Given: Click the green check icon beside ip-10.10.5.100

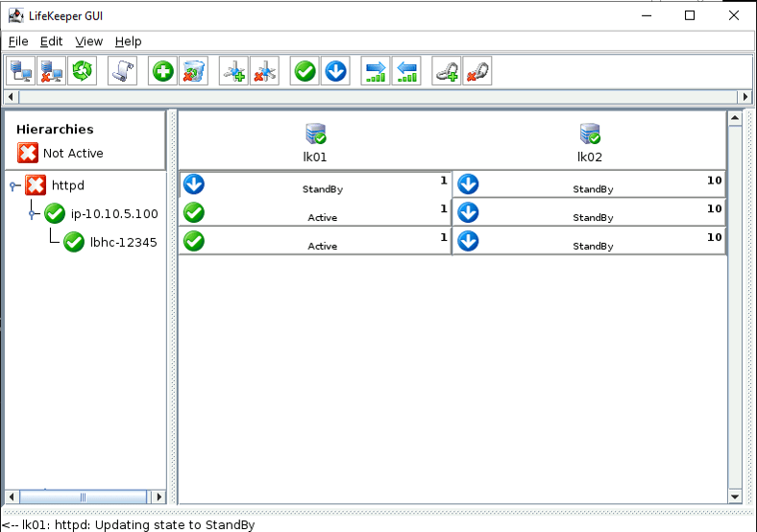Looking at the screenshot, I should click(55, 213).
